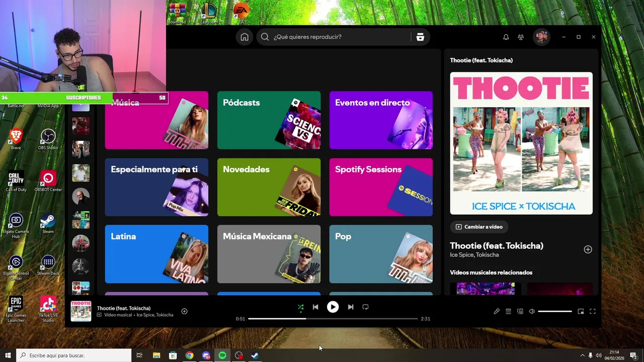This screenshot has width=644, height=362.
Task: Open the mini player icon
Action: tap(581, 312)
